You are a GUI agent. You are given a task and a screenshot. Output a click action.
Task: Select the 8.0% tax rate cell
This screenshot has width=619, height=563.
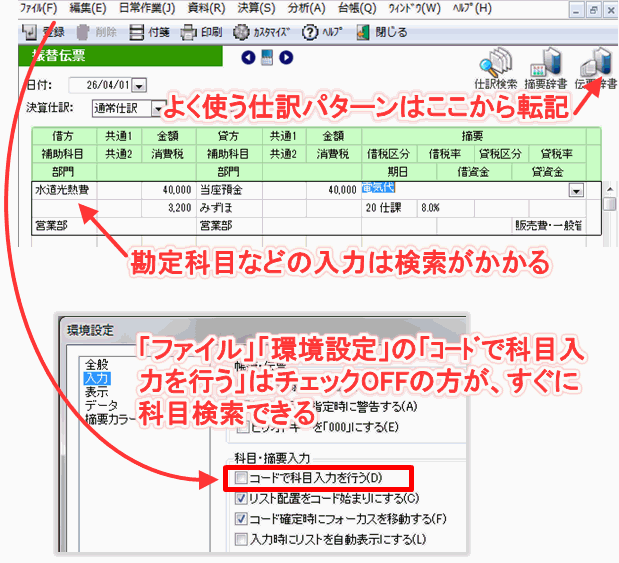446,208
